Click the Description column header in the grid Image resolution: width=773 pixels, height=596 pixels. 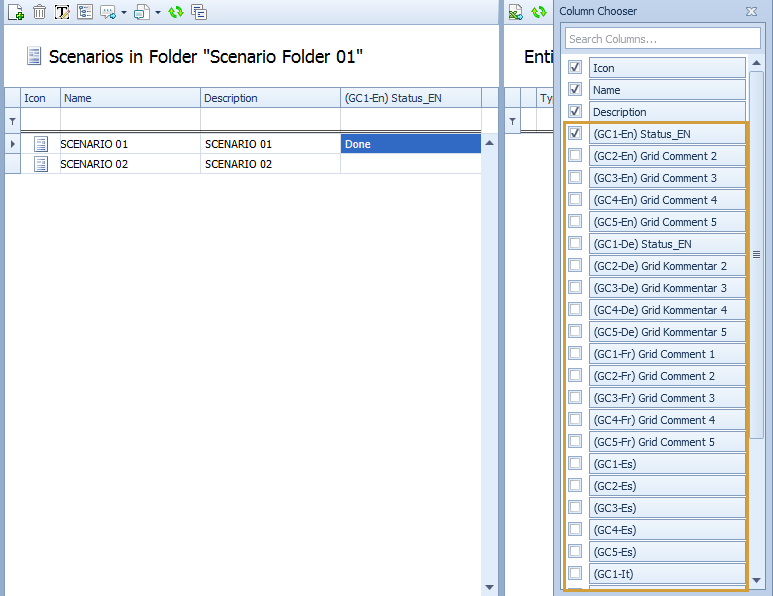[x=270, y=98]
